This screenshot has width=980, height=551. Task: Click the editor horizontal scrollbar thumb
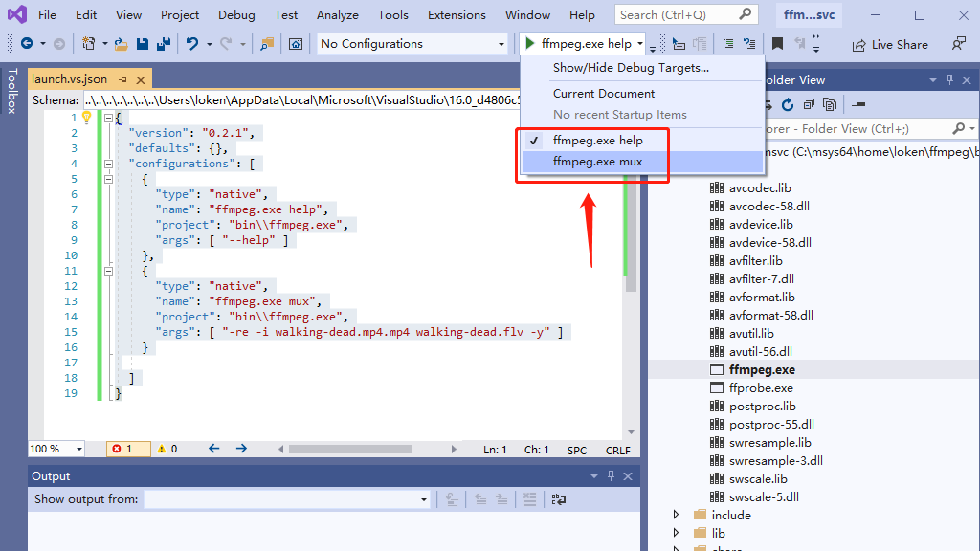pyautogui.click(x=350, y=450)
